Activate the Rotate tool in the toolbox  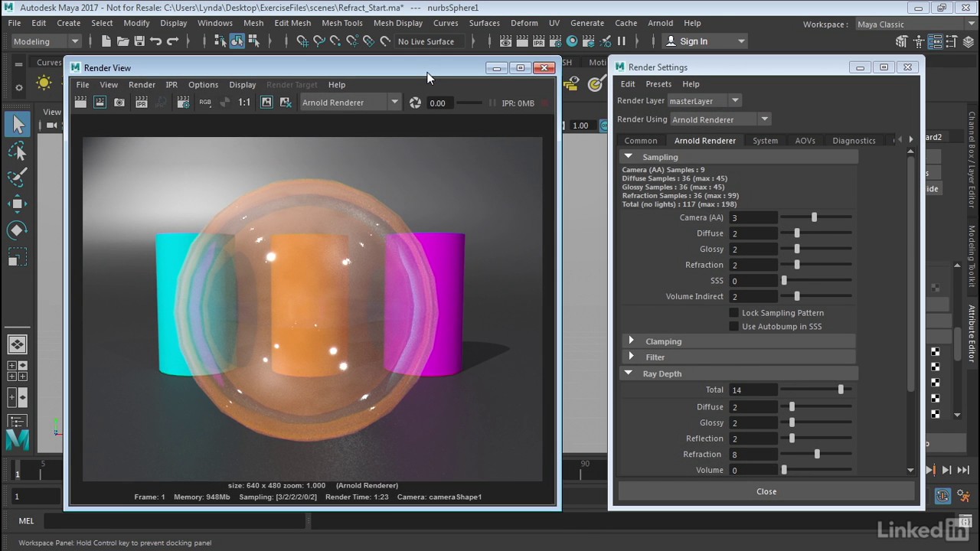click(x=18, y=230)
